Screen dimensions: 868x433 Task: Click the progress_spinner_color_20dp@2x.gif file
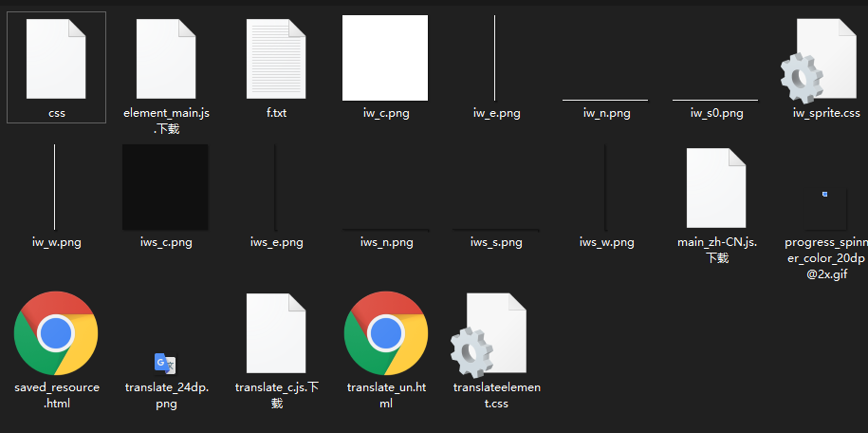pos(823,195)
